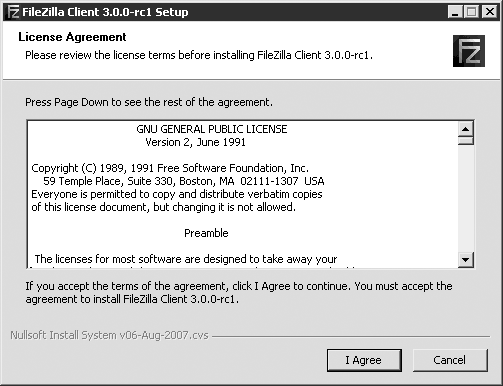
Task: Accept the license with I Agree
Action: coord(364,360)
